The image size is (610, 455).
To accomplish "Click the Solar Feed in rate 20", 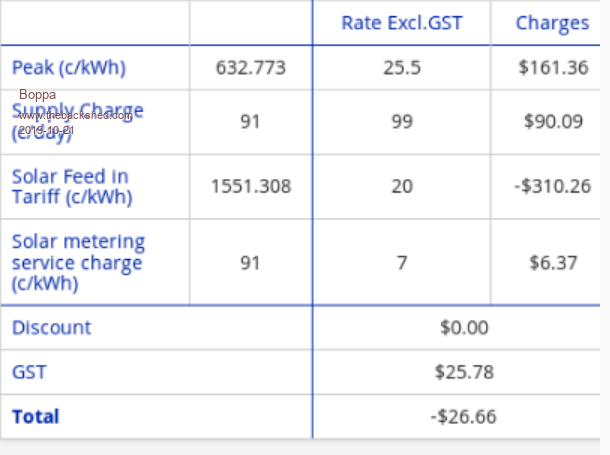I will pos(401,186).
